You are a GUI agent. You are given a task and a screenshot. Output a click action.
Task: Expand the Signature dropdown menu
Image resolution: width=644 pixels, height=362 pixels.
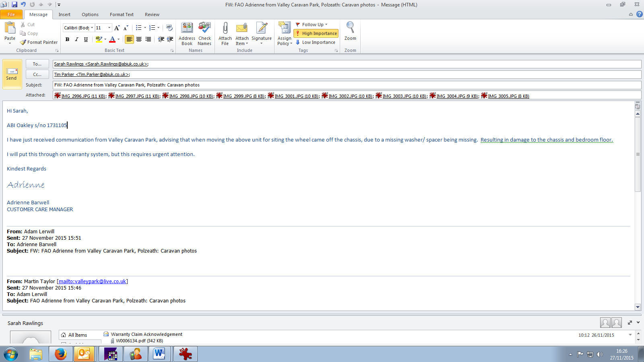coord(262,43)
